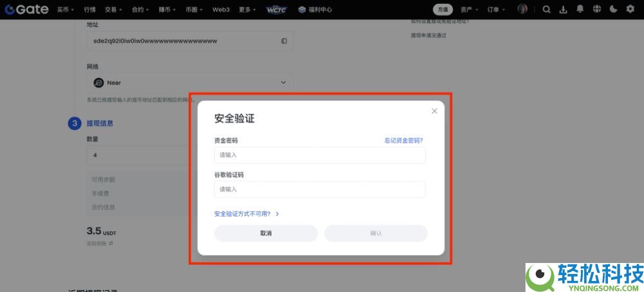The height and width of the screenshot is (292, 644).
Task: Click the Gate logo
Action: point(26,10)
